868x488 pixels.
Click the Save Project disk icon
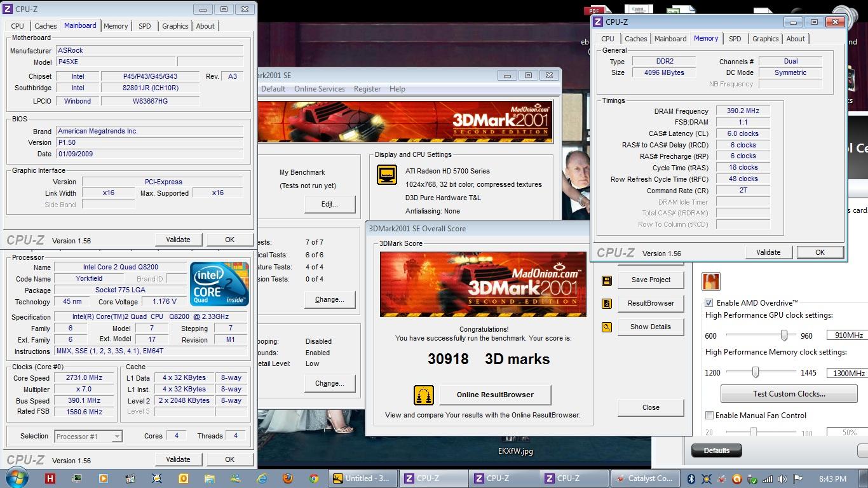[x=607, y=280]
